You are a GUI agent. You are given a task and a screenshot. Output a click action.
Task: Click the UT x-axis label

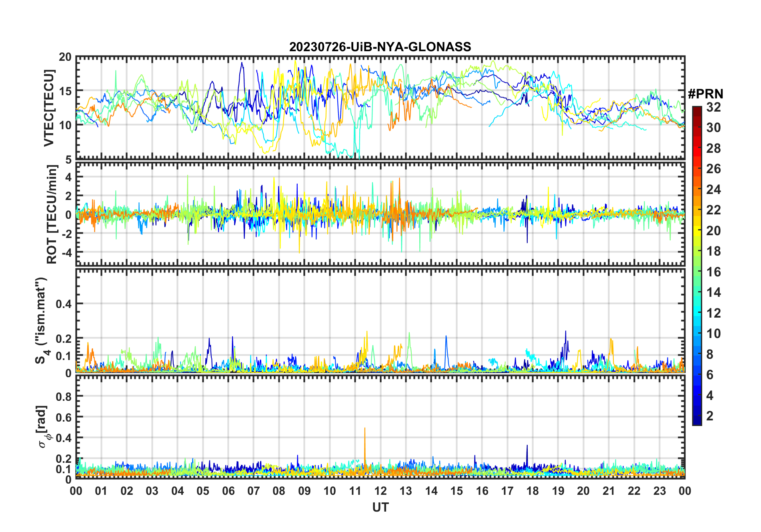[x=380, y=507]
